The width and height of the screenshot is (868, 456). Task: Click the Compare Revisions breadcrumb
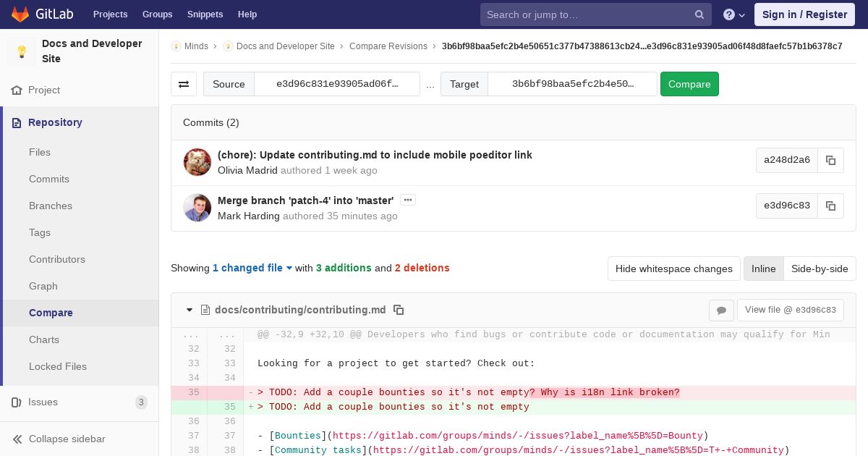point(388,46)
